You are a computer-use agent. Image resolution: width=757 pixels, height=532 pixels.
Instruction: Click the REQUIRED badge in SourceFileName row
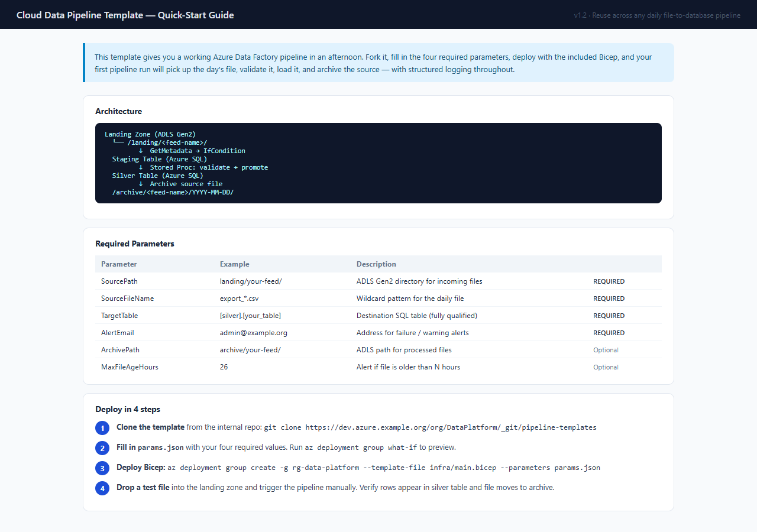[x=609, y=299]
